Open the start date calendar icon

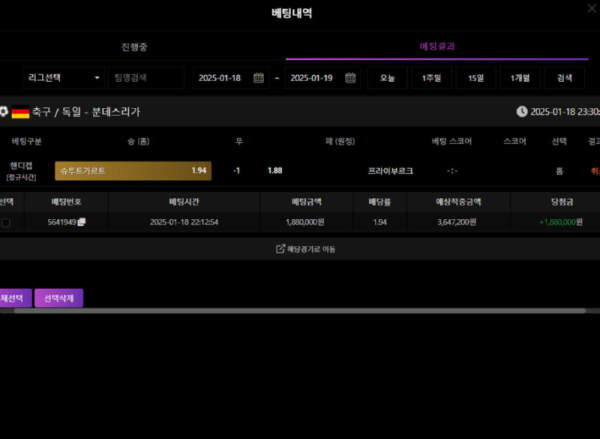point(259,78)
